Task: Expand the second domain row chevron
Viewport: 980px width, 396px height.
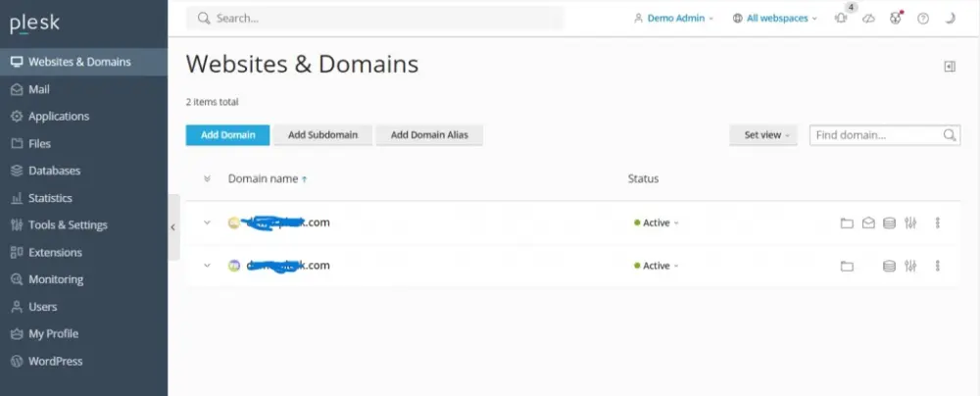Action: (x=207, y=266)
